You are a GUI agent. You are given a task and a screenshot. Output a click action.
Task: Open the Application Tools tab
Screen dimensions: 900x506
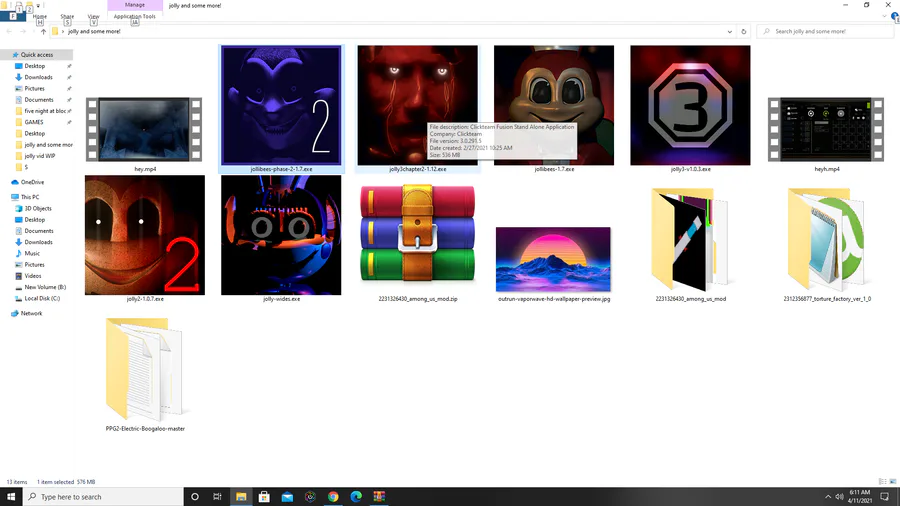pos(134,17)
